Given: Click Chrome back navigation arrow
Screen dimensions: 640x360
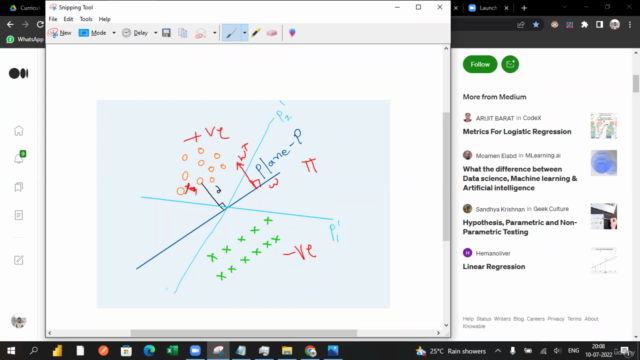Looking at the screenshot, I should pos(10,24).
